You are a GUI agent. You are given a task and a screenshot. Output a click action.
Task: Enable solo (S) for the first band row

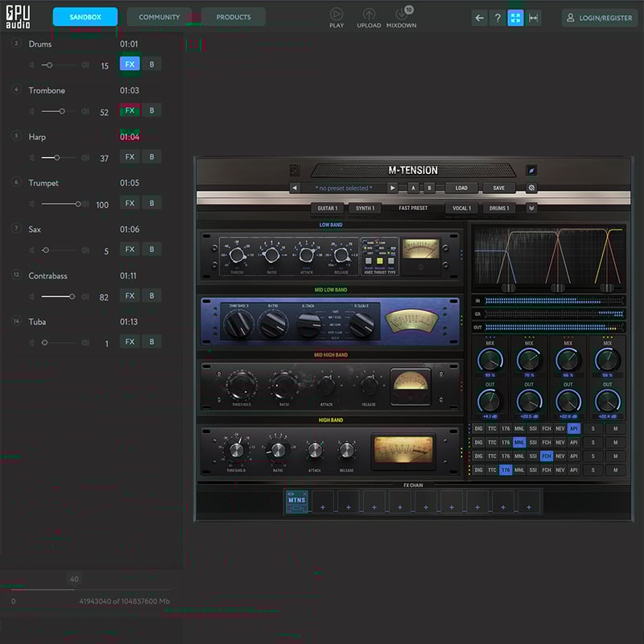(x=593, y=429)
